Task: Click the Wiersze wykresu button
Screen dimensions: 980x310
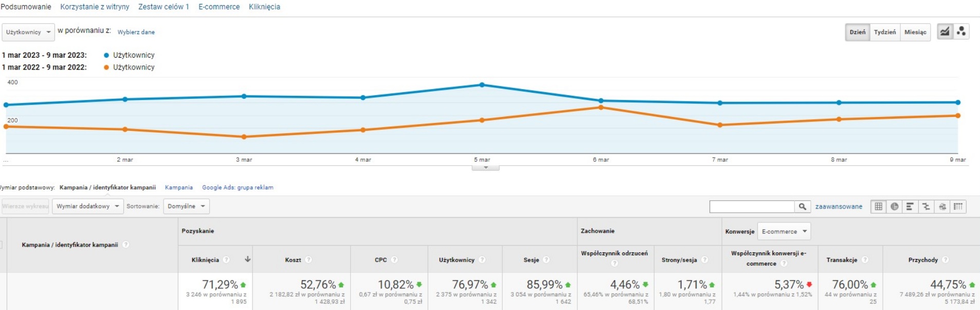Action: [25, 206]
